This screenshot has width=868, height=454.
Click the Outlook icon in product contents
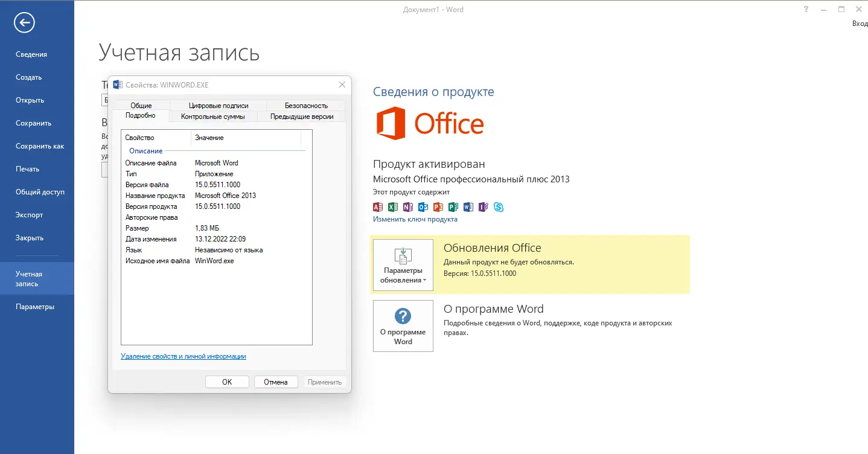click(x=423, y=207)
